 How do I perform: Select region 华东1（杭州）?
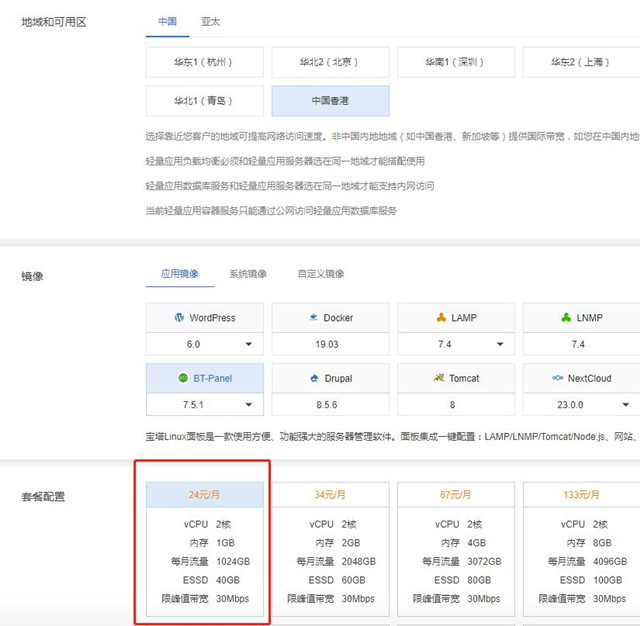coord(204,62)
